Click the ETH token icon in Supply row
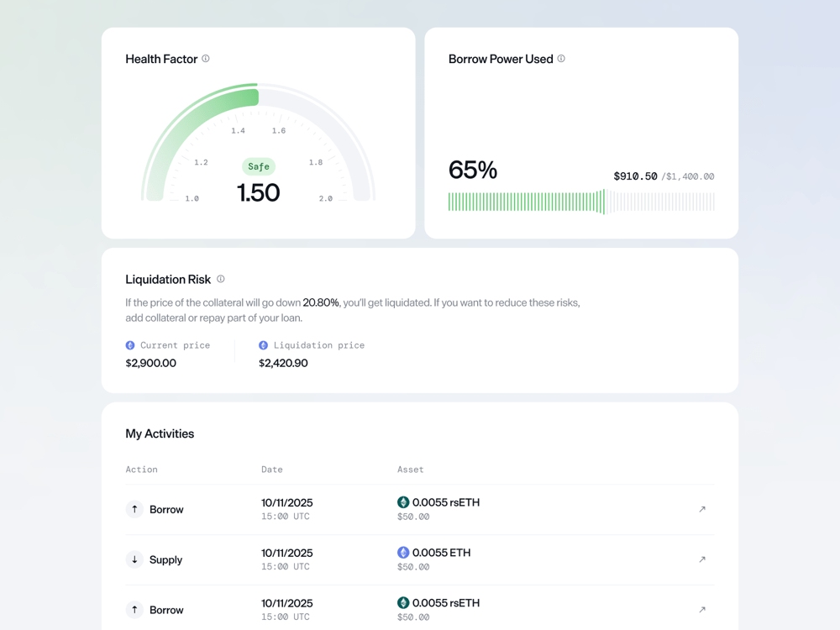840x630 pixels. [403, 553]
